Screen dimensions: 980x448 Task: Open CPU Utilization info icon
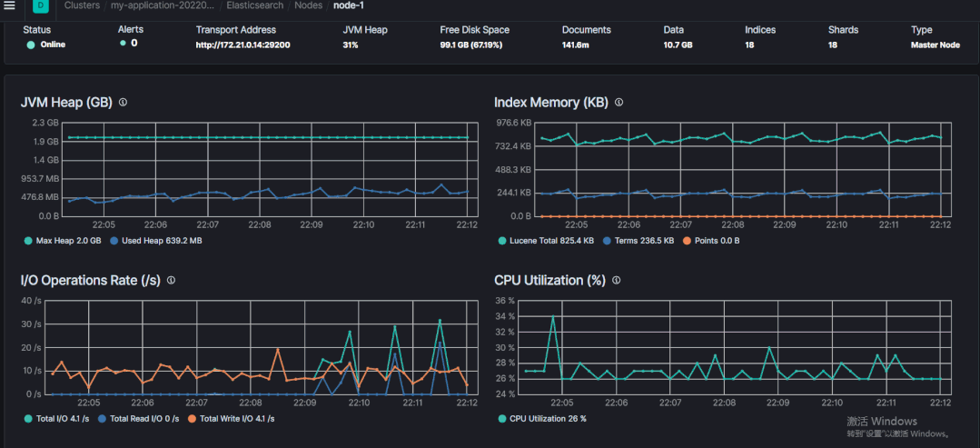click(616, 281)
